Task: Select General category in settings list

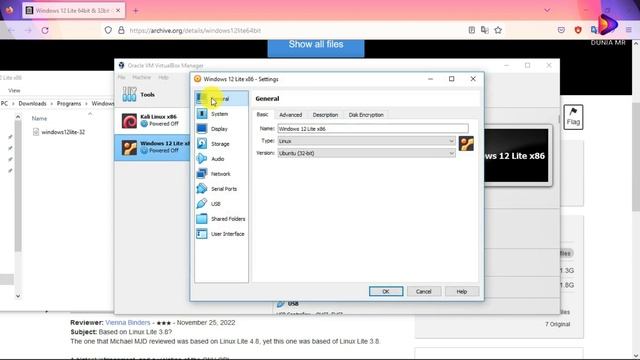Action: click(x=221, y=99)
